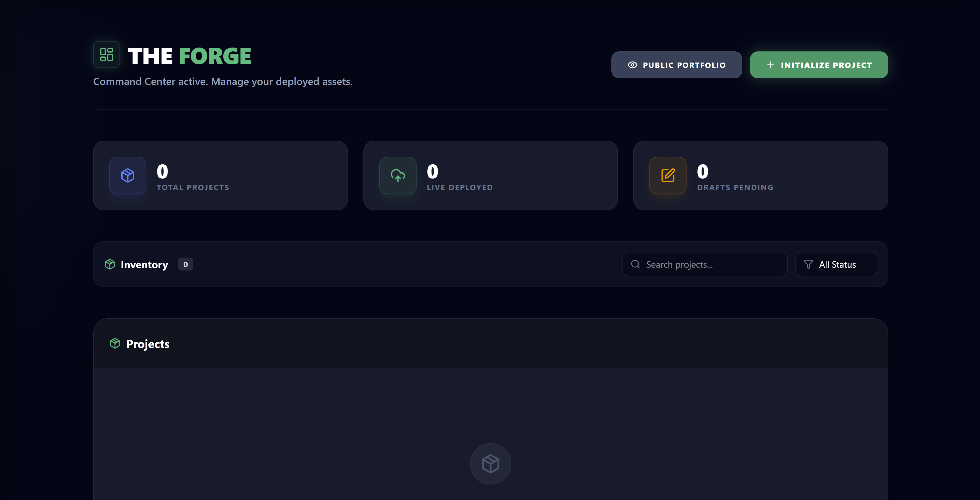Click the plus icon on Initialize Project

point(771,65)
